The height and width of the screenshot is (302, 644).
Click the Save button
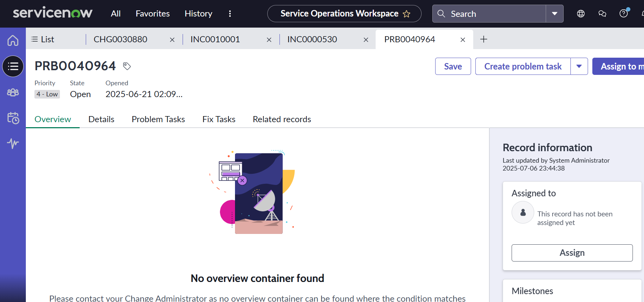click(453, 66)
